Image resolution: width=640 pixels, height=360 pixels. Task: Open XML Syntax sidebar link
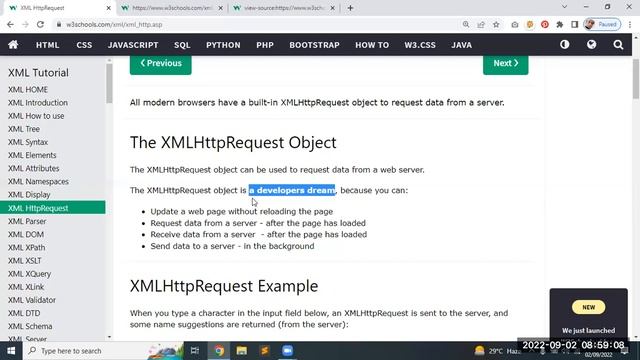click(28, 142)
